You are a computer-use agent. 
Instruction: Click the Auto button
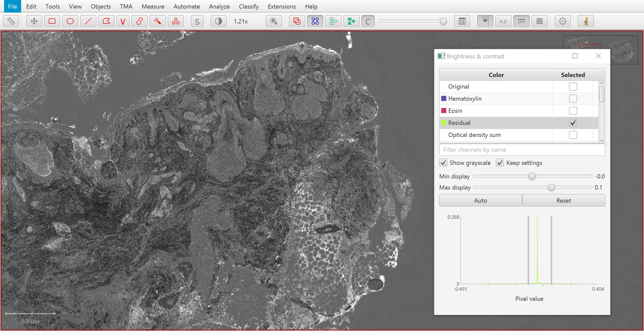(480, 200)
